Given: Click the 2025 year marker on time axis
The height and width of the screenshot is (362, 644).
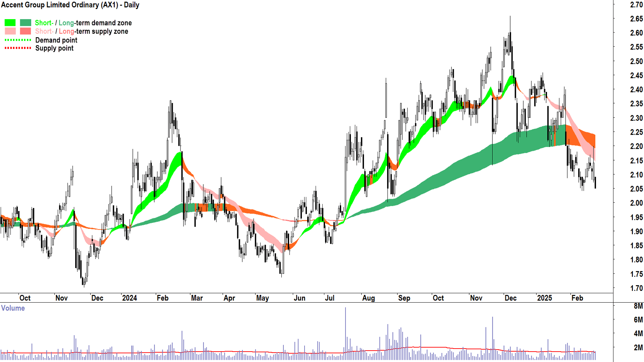Looking at the screenshot, I should [544, 298].
